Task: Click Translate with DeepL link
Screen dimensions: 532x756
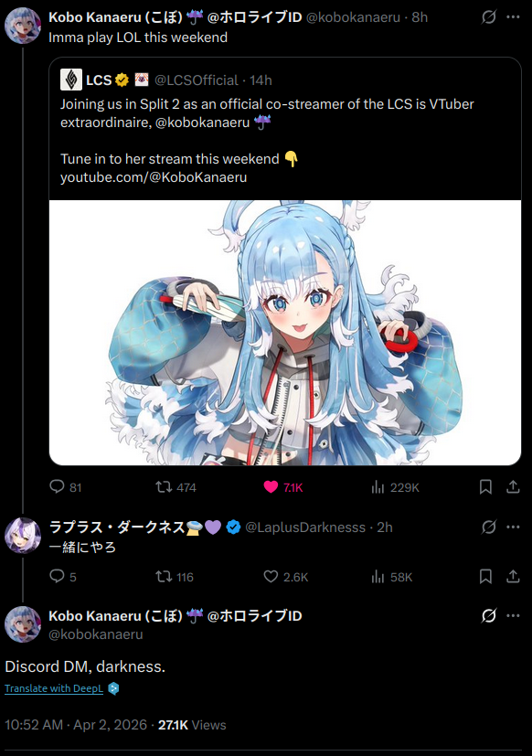Action: coord(54,688)
